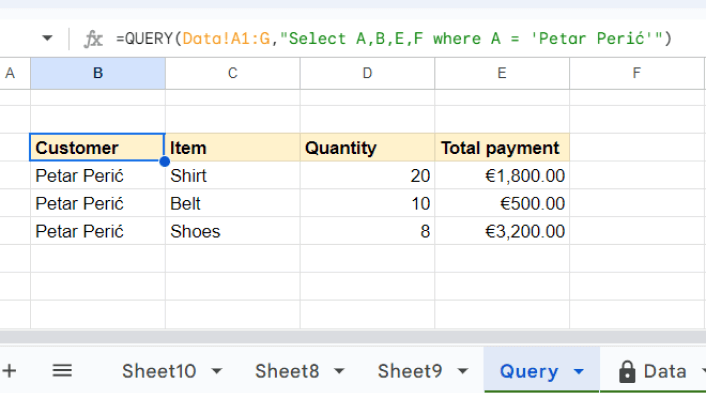Select the Shoes cell

[232, 231]
